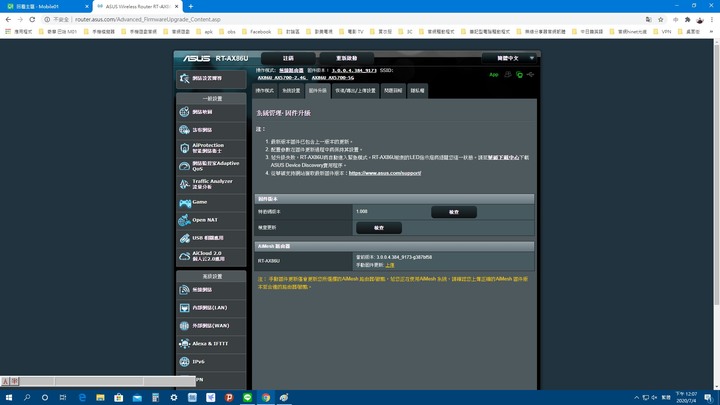Open the language dropdown showing 繁體中文
The width and height of the screenshot is (720, 405).
[510, 58]
